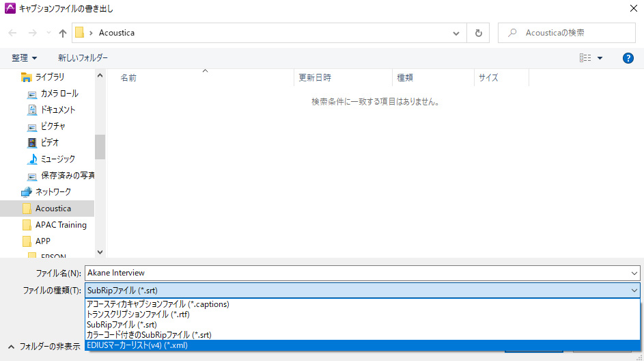Choose カラーコード付きのSubRipファイル (*.srt)
Image resolution: width=644 pixels, height=361 pixels.
362,335
